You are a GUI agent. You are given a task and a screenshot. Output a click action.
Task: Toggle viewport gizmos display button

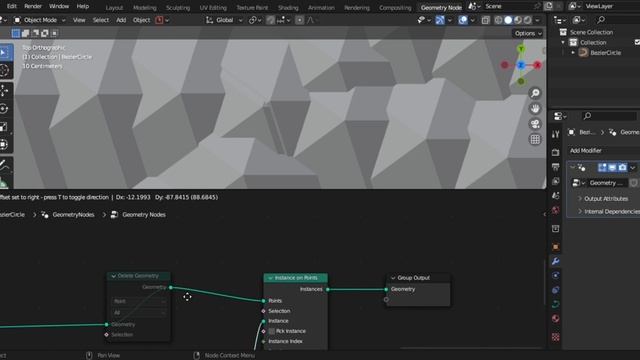pos(440,20)
